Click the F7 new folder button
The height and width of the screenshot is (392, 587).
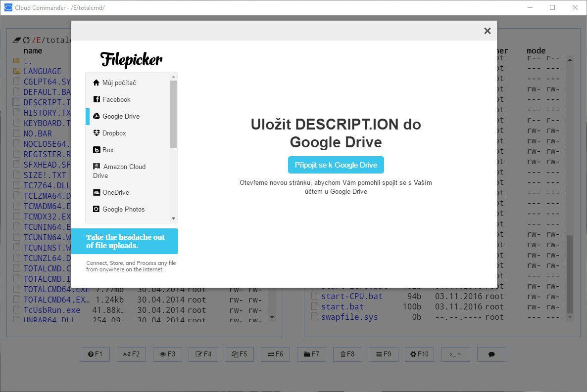311,354
